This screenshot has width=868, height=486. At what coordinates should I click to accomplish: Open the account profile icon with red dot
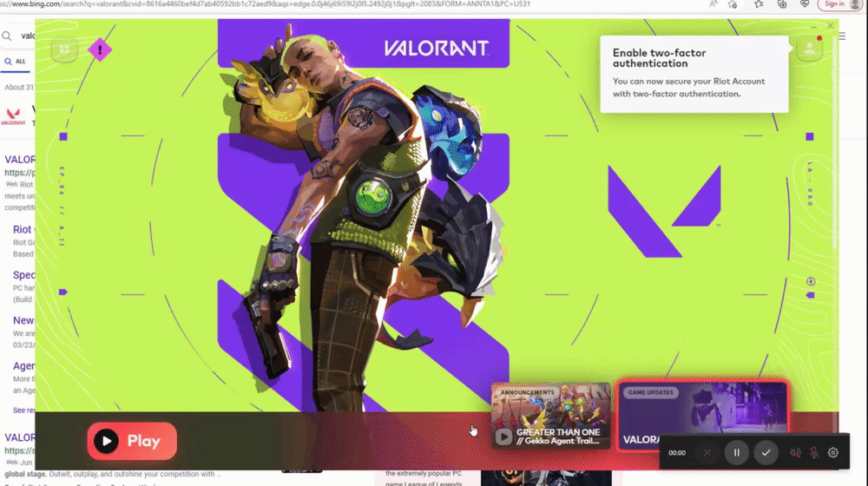(810, 49)
